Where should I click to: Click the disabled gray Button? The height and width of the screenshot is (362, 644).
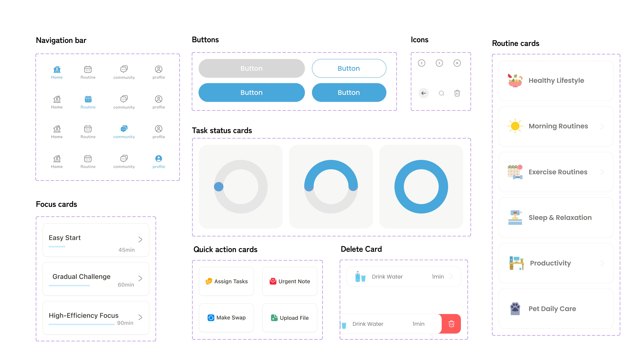(x=252, y=68)
